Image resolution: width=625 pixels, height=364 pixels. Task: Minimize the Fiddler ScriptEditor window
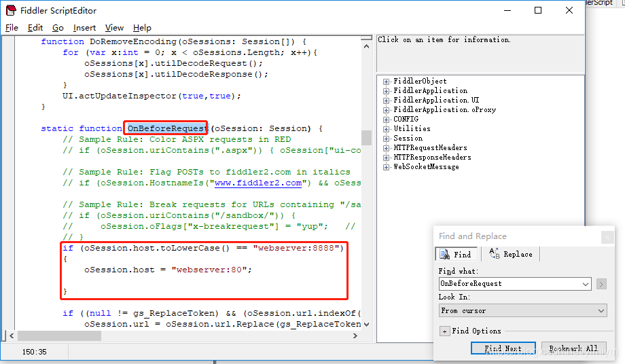click(x=507, y=10)
